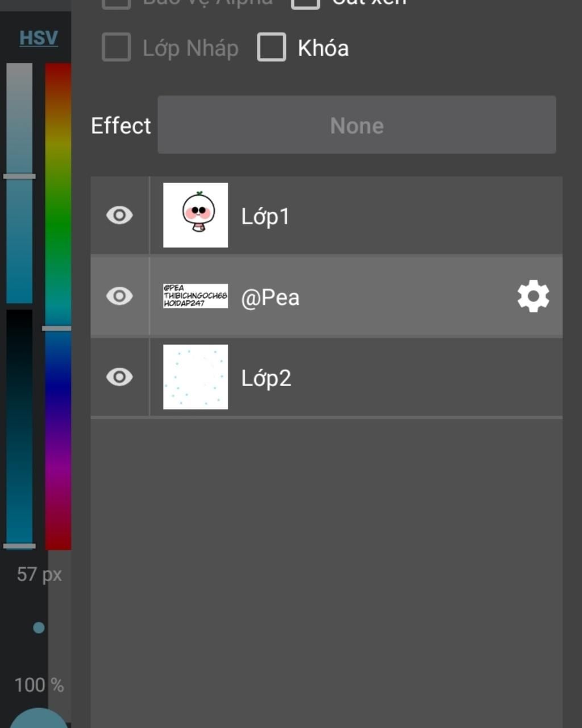Toggle visibility of the @Pea layer
582x728 pixels.
pos(119,296)
